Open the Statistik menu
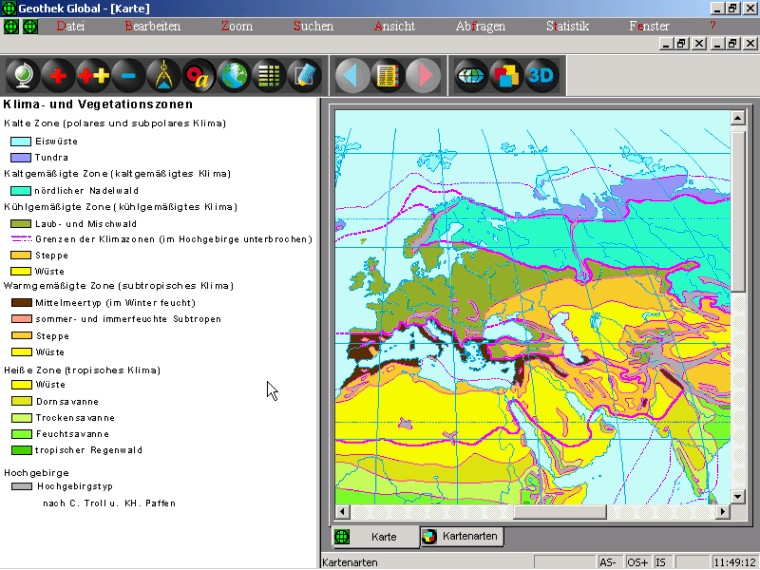Viewport: 760px width, 570px height. tap(567, 26)
